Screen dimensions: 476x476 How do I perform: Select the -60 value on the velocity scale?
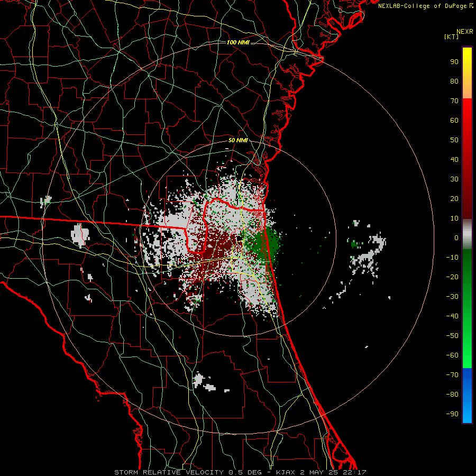point(452,355)
